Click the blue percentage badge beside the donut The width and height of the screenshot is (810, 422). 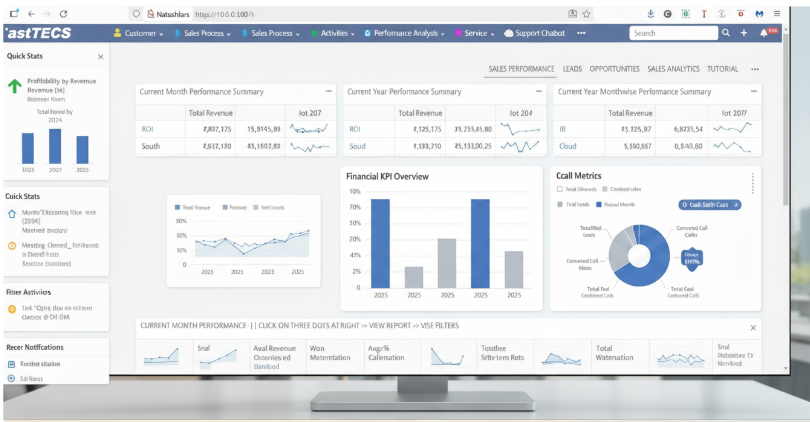692,258
